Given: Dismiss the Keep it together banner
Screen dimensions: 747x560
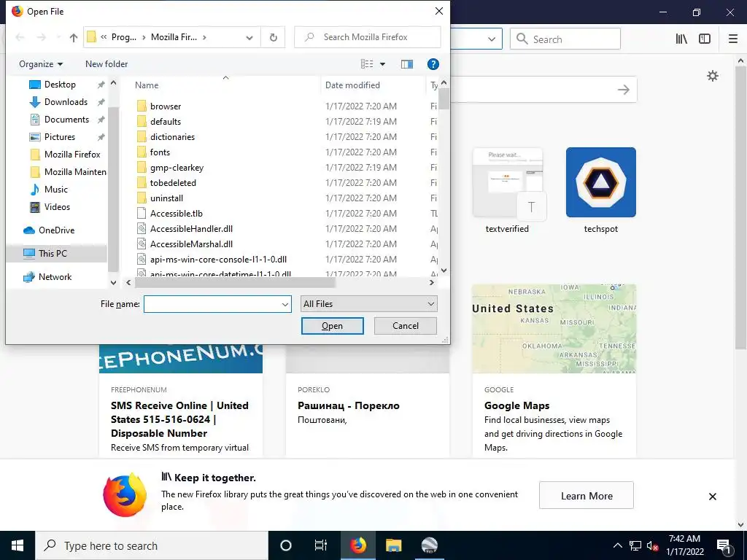Looking at the screenshot, I should [x=712, y=496].
